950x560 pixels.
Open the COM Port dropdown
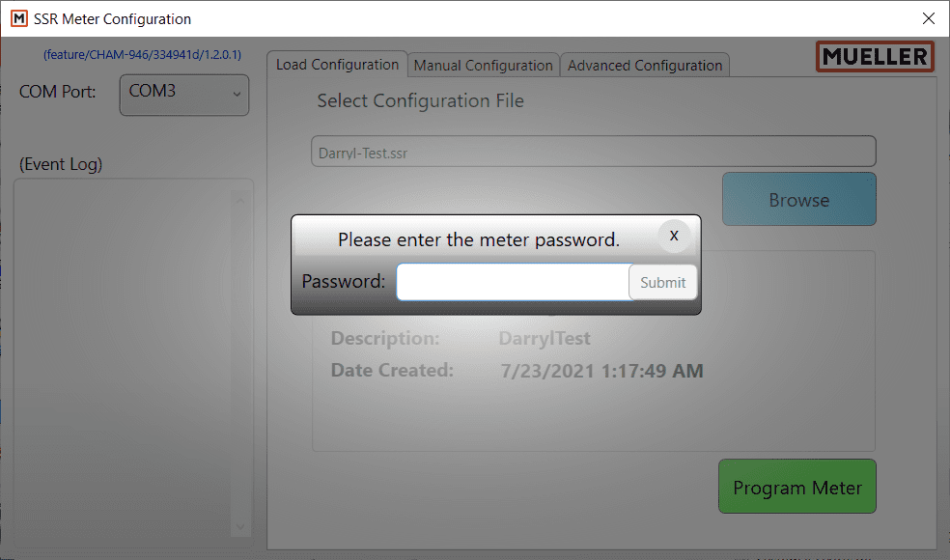(x=184, y=95)
